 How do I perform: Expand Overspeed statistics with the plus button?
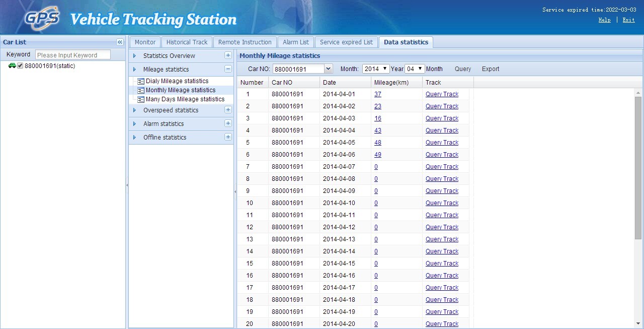228,110
